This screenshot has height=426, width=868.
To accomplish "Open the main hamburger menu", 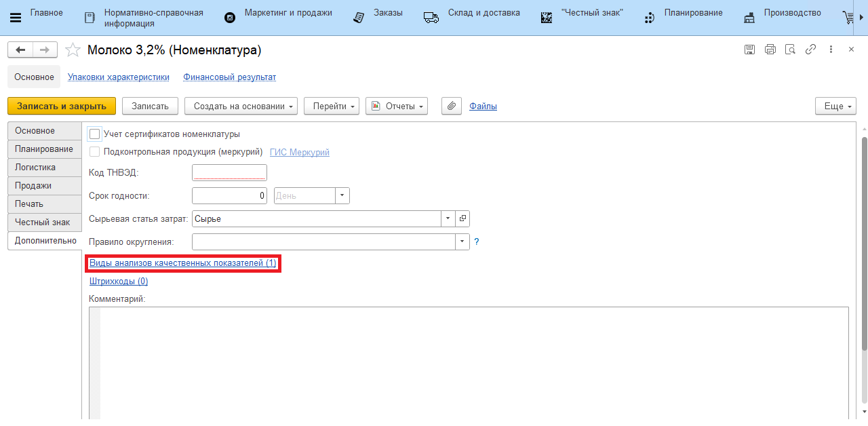I will click(x=16, y=18).
